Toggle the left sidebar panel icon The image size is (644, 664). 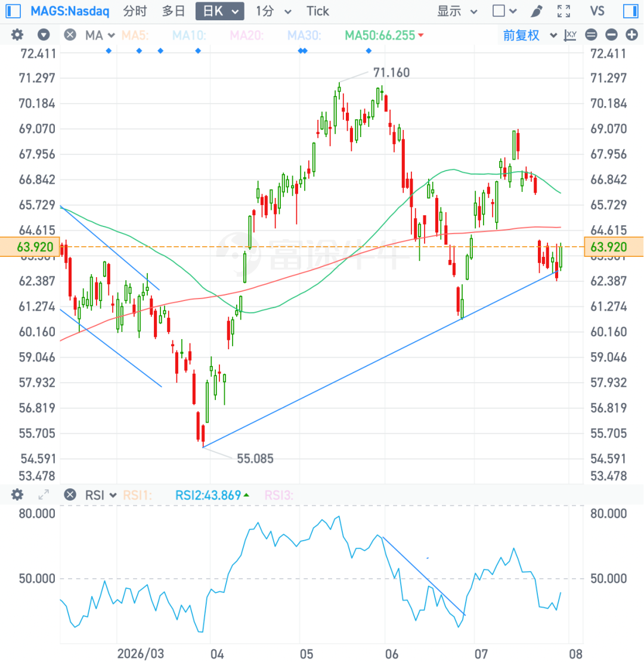coord(13,11)
